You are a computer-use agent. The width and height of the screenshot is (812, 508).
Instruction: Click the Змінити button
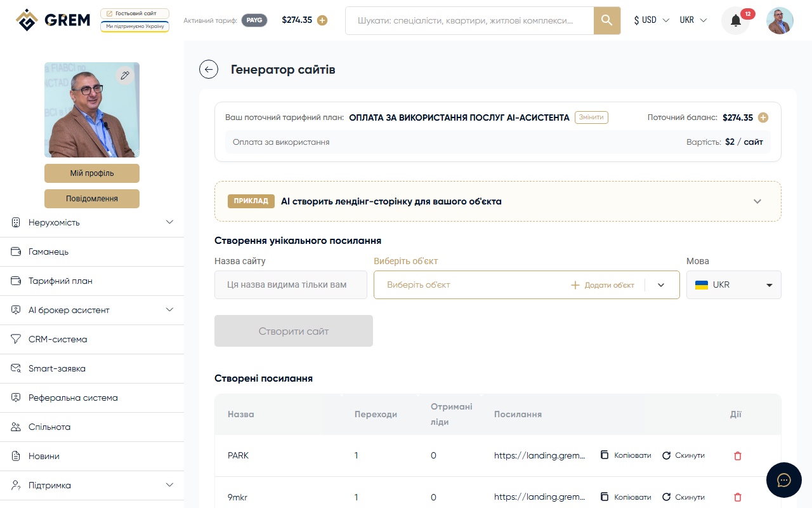[591, 117]
